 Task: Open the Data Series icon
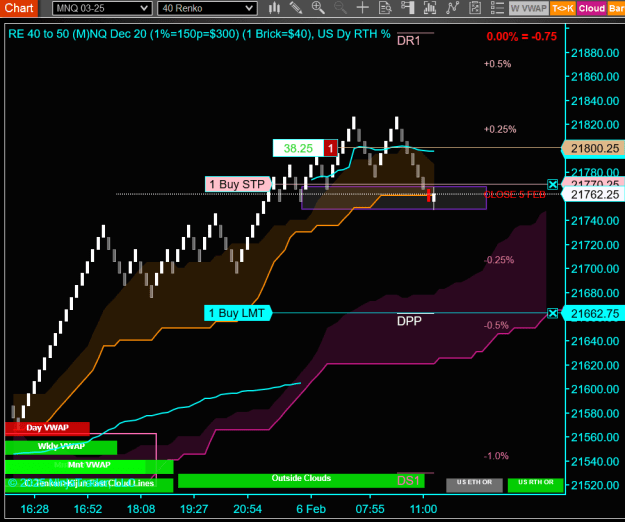tap(430, 8)
